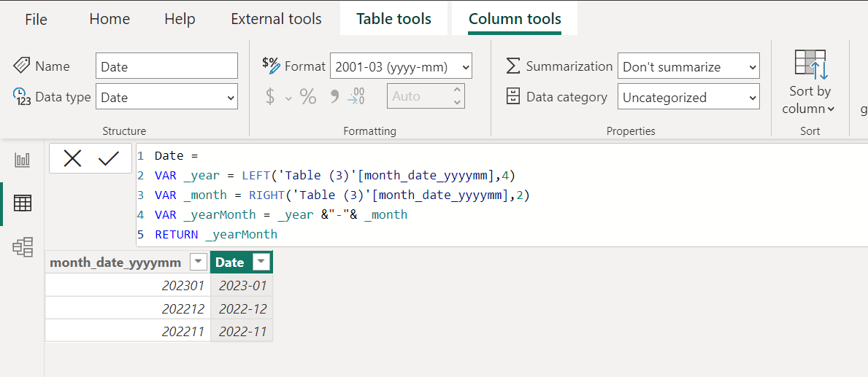
Task: Switch to the Table tools tab
Action: coord(393,19)
